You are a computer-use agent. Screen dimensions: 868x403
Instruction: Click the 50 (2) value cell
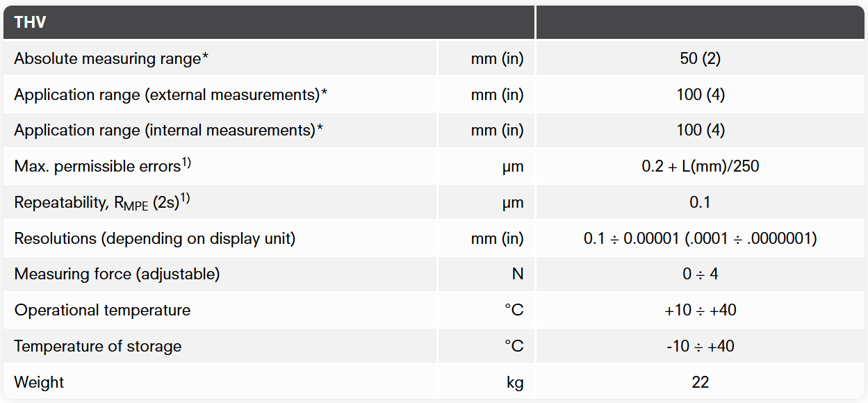pyautogui.click(x=700, y=59)
